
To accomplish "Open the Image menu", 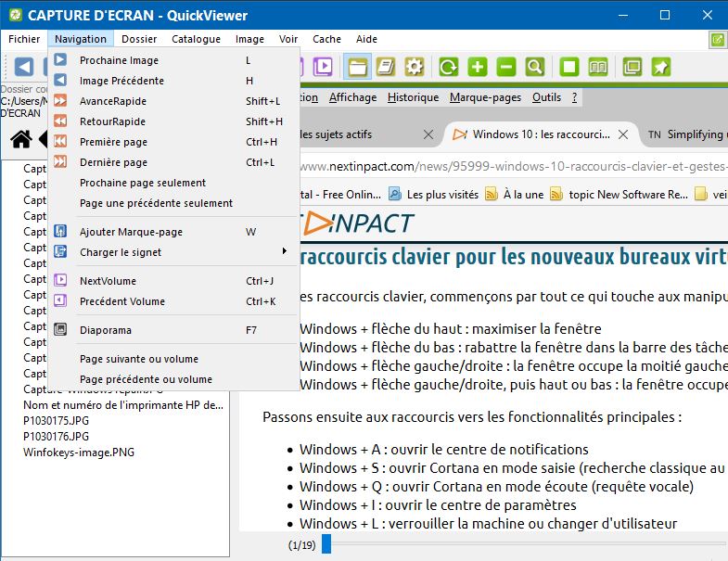I will coord(249,39).
